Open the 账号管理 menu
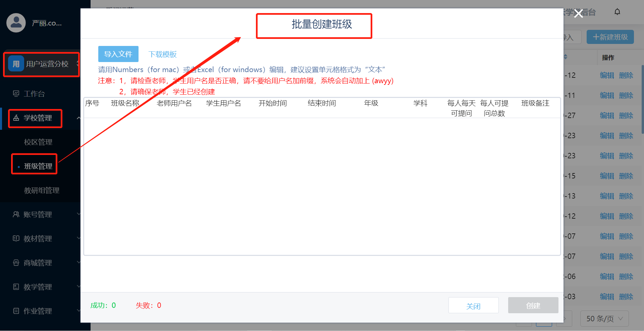Viewport: 644px width, 331px height. pos(38,215)
